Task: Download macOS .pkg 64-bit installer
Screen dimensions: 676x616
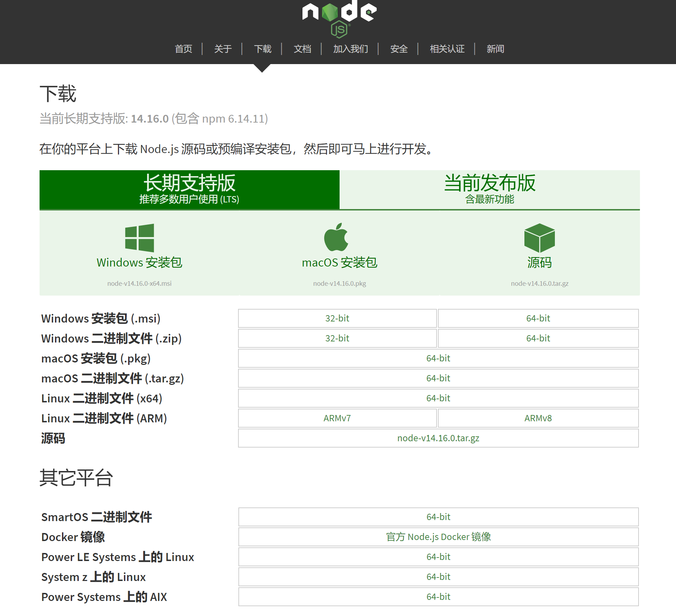Action: tap(438, 358)
